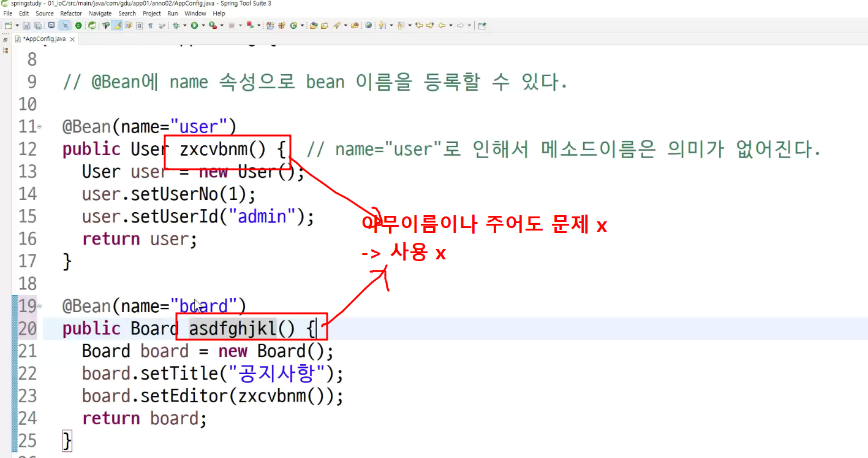This screenshot has height=458, width=868.
Task: Click the Coverage run icon
Action: [212, 25]
